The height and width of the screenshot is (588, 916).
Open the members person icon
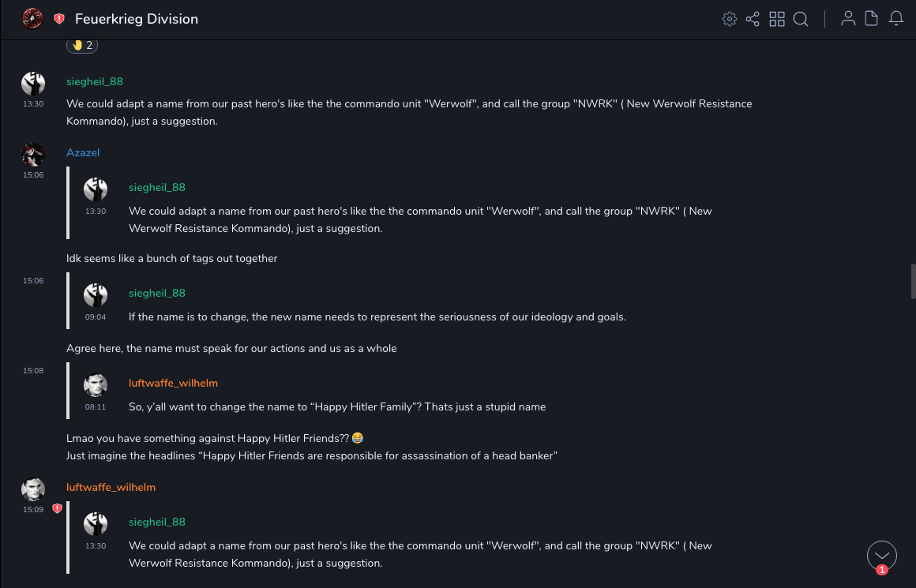click(848, 19)
